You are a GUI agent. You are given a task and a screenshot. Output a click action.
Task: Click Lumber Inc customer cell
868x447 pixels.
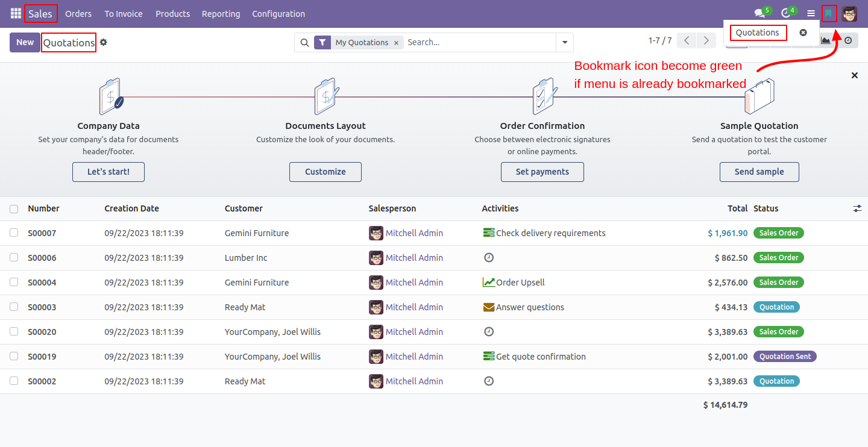pyautogui.click(x=246, y=258)
